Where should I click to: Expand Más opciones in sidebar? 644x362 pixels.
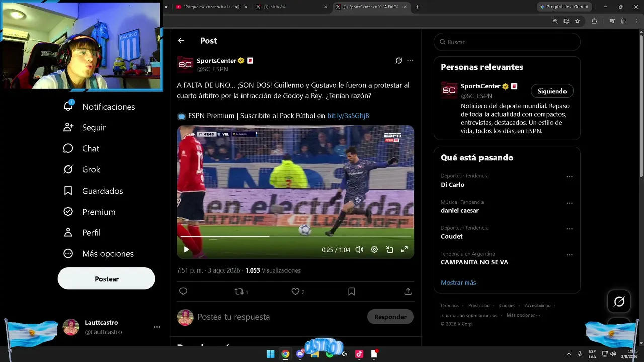point(99,254)
